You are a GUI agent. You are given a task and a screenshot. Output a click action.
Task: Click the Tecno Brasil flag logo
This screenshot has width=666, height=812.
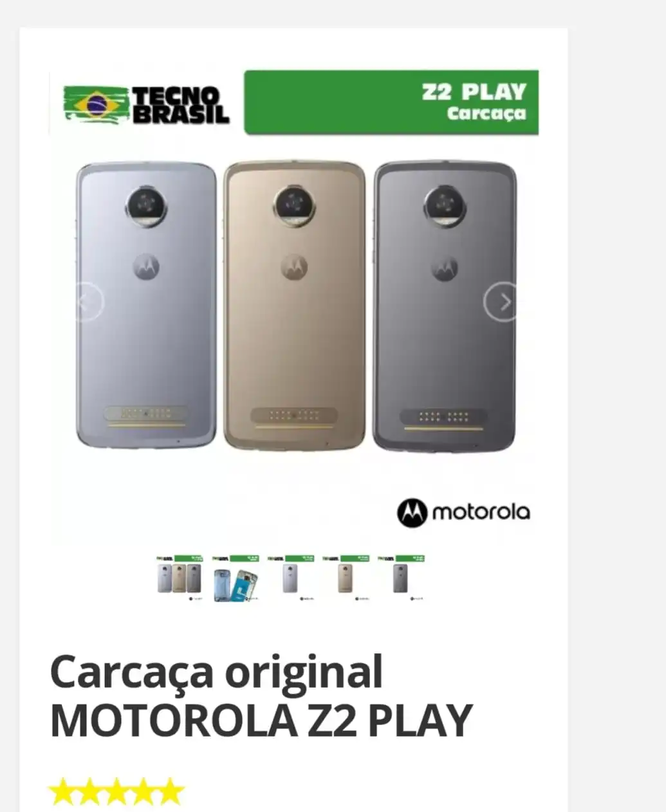point(96,104)
